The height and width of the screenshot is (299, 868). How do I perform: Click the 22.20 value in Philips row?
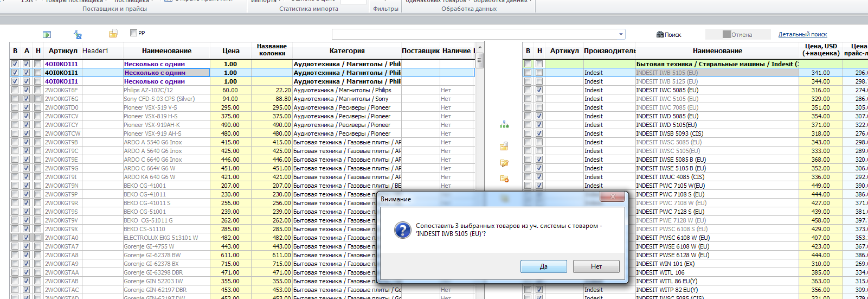pyautogui.click(x=272, y=90)
